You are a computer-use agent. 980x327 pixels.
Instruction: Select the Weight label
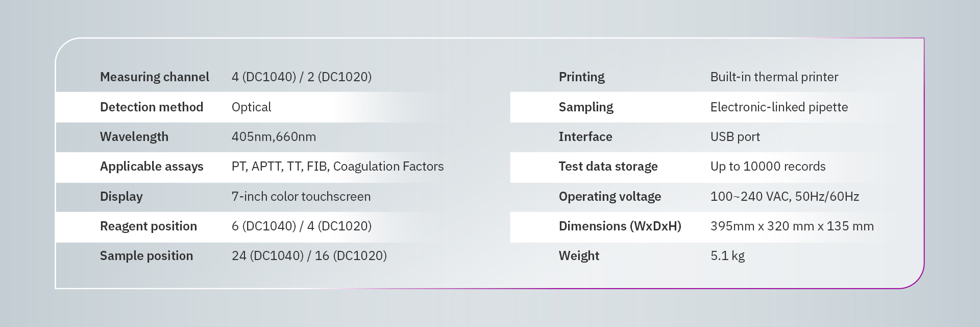tap(578, 256)
